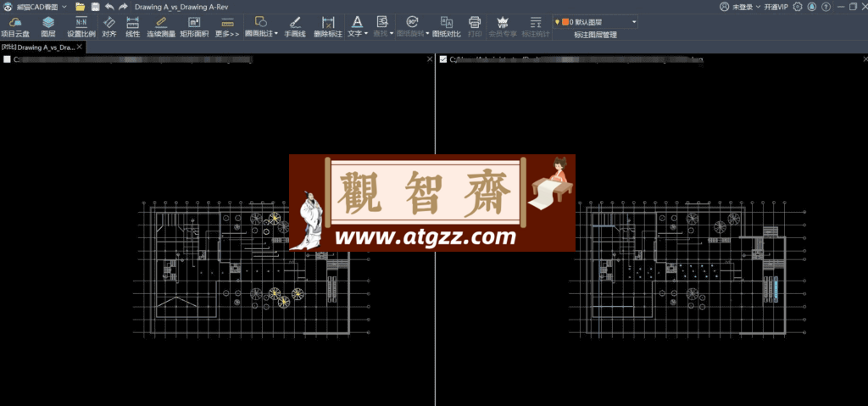Image resolution: width=868 pixels, height=406 pixels.
Task: Click the Drawing A_vs_Drawing A-Rev title text
Action: [181, 7]
